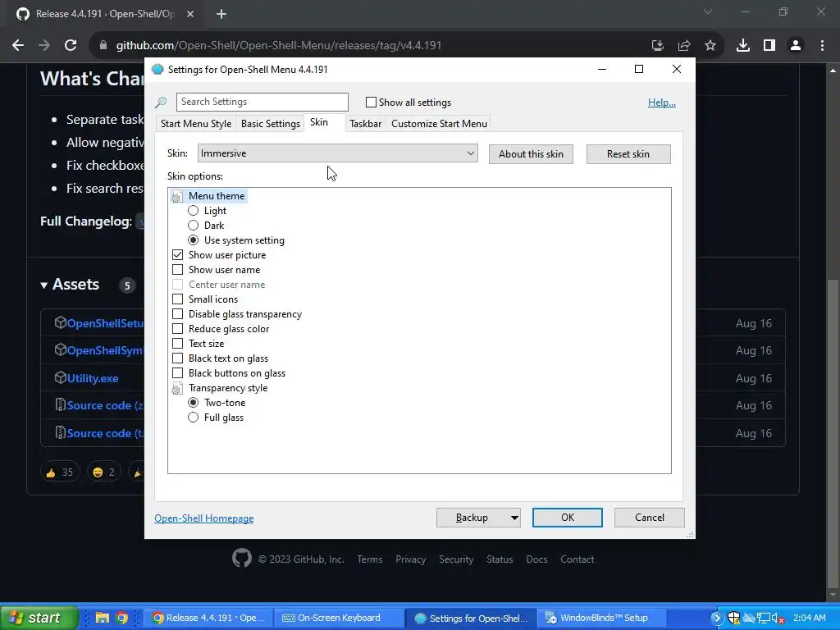Click Cancel in the settings dialog
Viewport: 840px width, 630px height.
(x=650, y=518)
